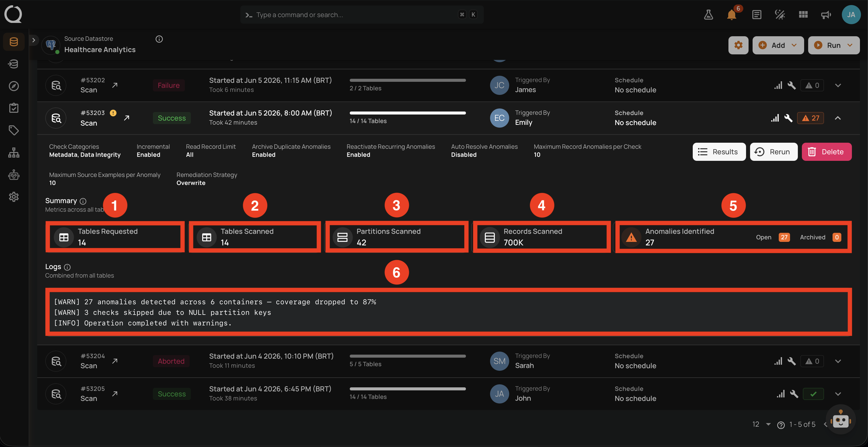
Task: Click the Results button
Action: pos(719,152)
